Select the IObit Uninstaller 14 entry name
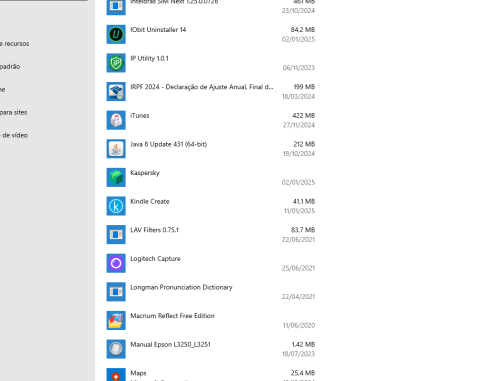Image resolution: width=500 pixels, height=381 pixels. point(158,30)
